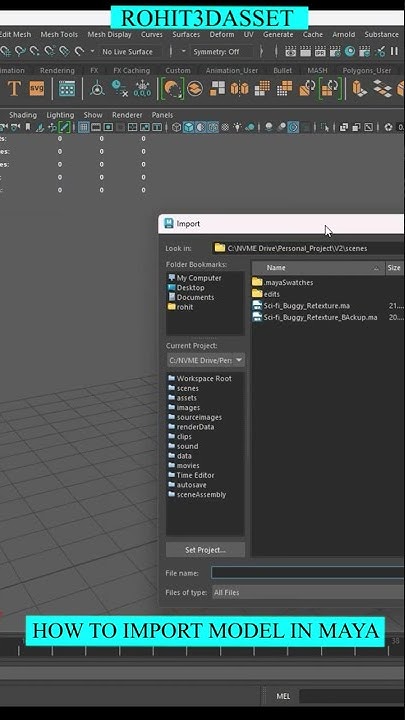Viewport: 405px width, 720px height.
Task: Select the polygon Type (T) tool on shelf
Action: (x=14, y=88)
